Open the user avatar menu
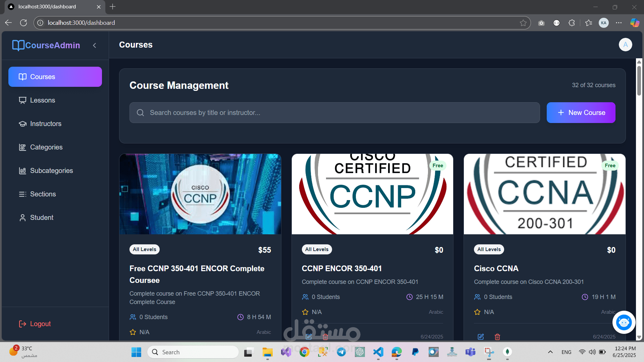Screen dimensions: 644x362 point(625,45)
